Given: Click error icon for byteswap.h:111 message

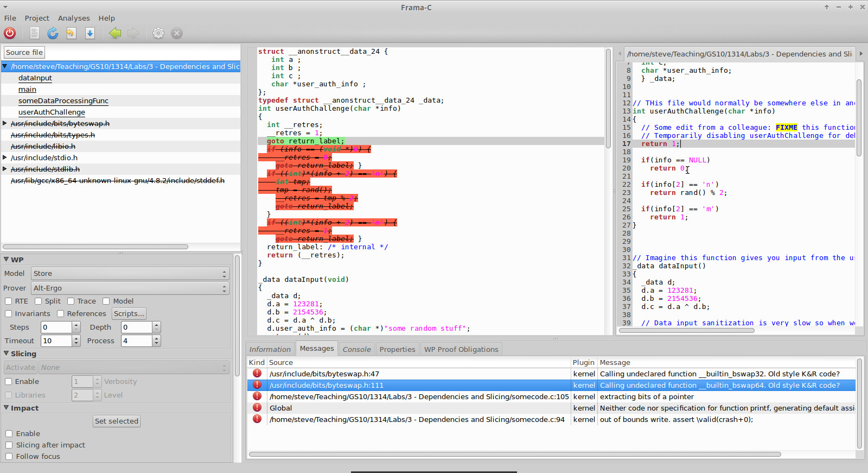Looking at the screenshot, I should click(257, 385).
